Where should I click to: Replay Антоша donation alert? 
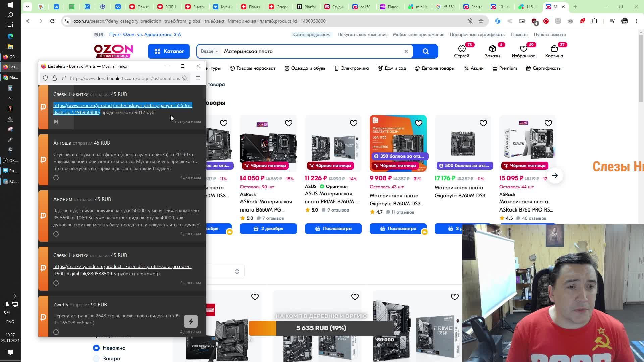tap(56, 178)
